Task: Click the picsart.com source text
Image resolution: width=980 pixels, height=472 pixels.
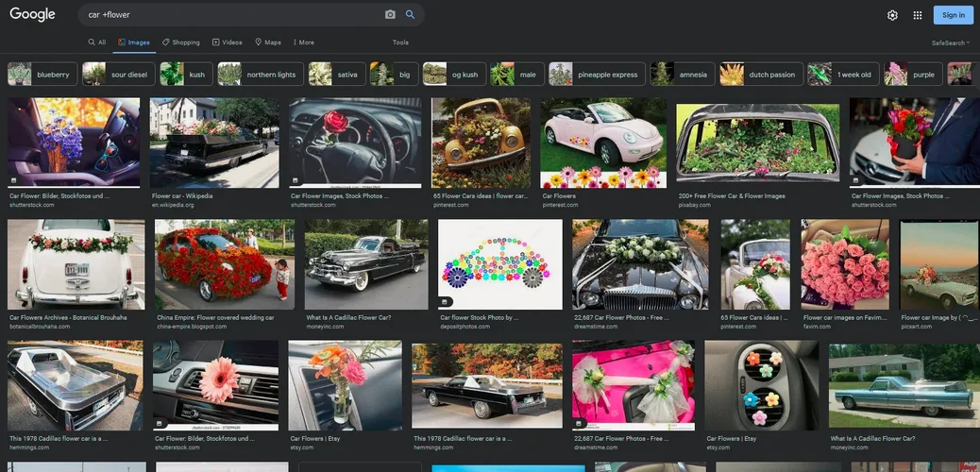Action: [917, 327]
